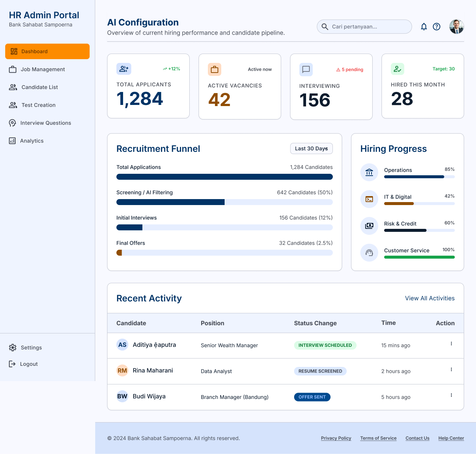Click the 5 pending warning label

point(350,70)
